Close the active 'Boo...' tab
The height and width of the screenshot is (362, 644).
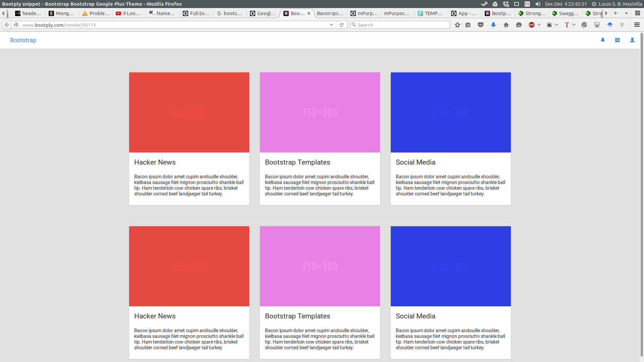(x=309, y=13)
